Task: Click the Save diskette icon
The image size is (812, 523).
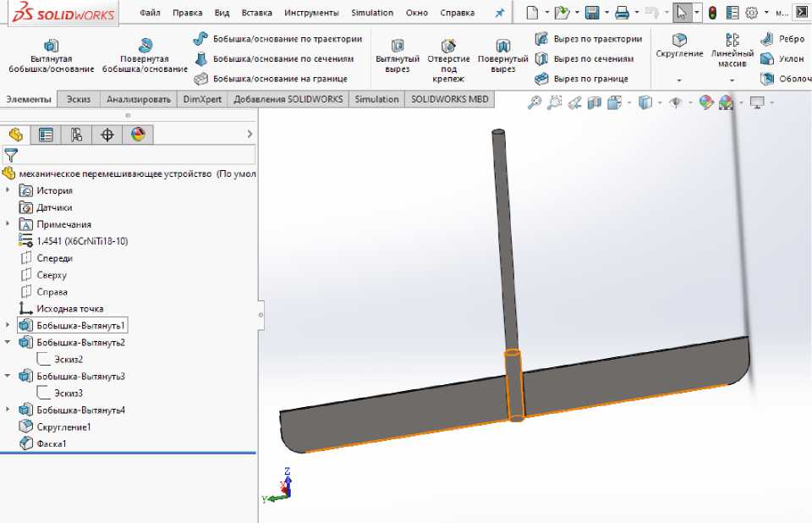Action: tap(592, 13)
